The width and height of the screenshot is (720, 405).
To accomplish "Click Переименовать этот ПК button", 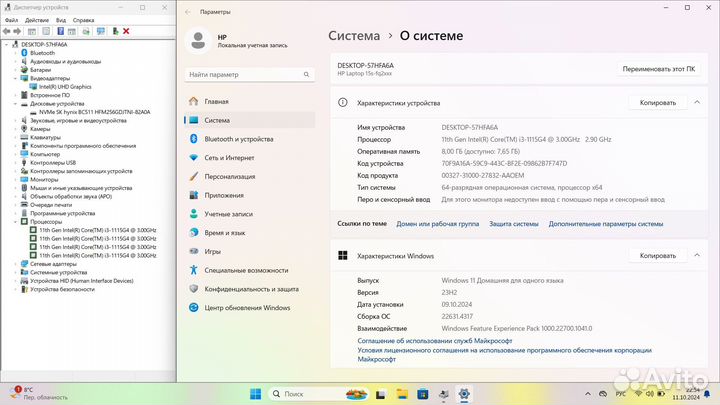I will 658,69.
